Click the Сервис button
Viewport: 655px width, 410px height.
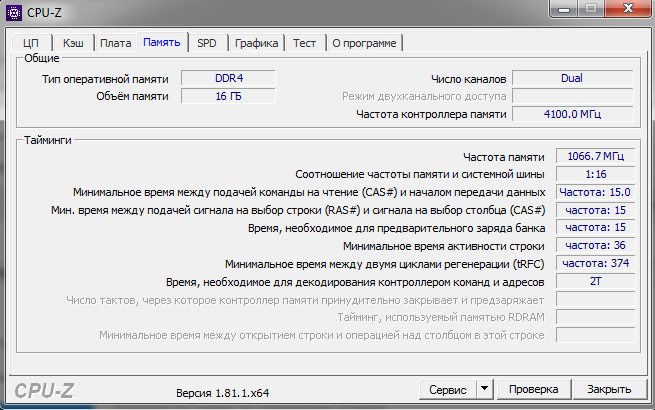tap(447, 390)
